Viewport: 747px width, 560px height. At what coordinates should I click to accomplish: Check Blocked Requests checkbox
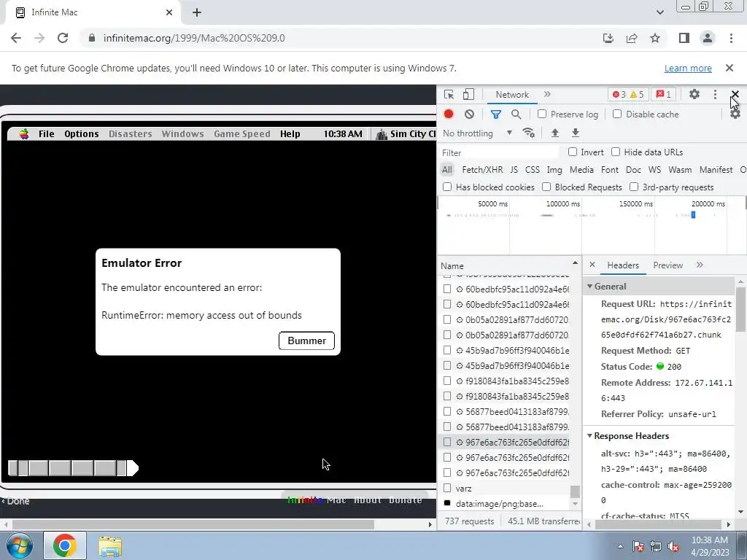click(x=546, y=187)
